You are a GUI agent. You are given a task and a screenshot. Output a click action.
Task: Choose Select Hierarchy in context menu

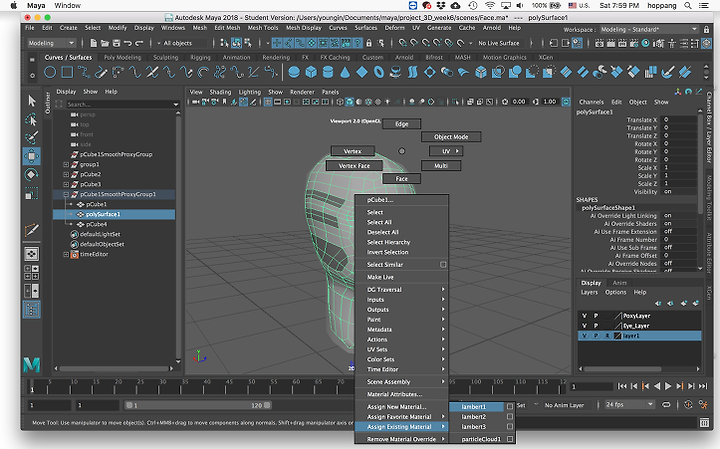(x=388, y=242)
